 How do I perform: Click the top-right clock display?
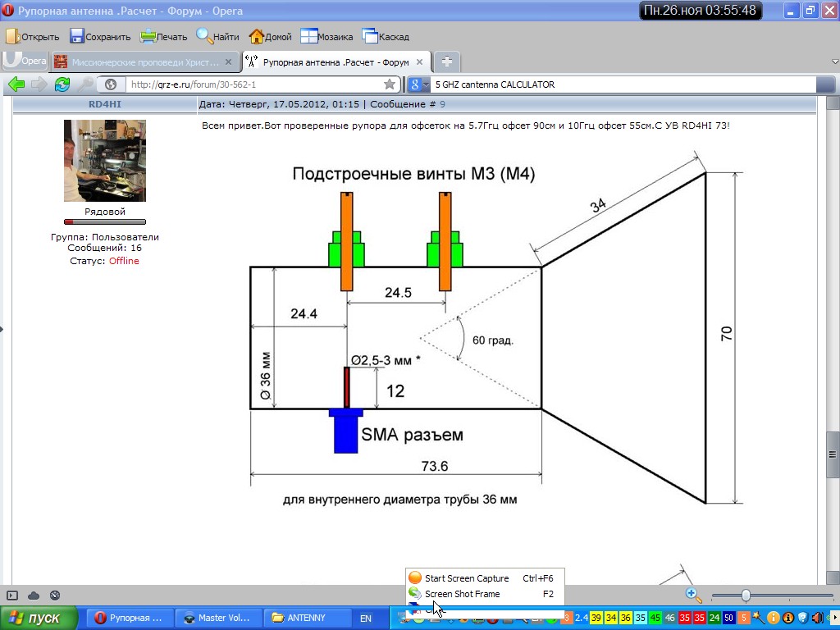click(x=701, y=10)
